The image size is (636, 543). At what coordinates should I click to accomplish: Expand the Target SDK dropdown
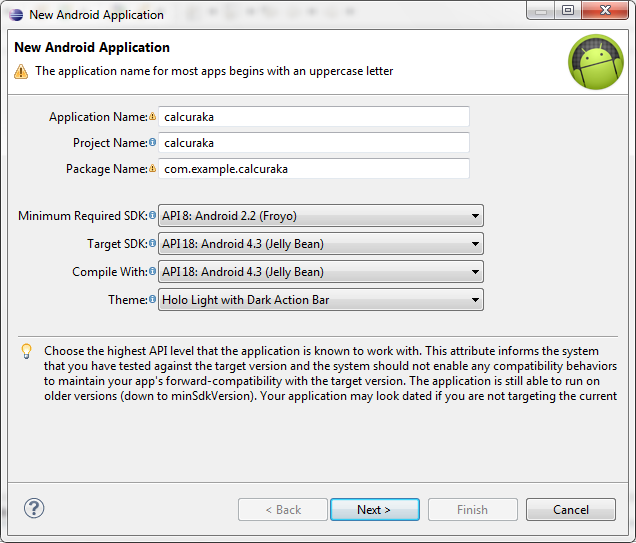(320, 244)
